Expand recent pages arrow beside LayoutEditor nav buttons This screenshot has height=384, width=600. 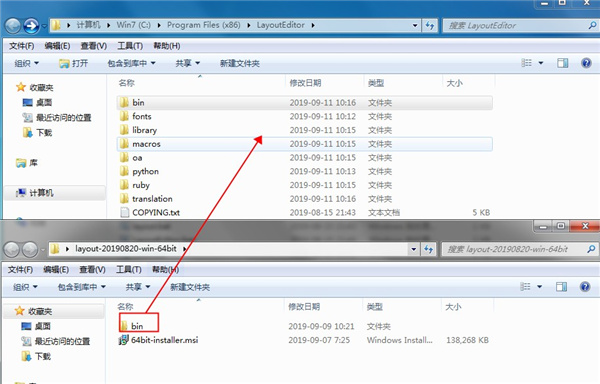pos(44,26)
